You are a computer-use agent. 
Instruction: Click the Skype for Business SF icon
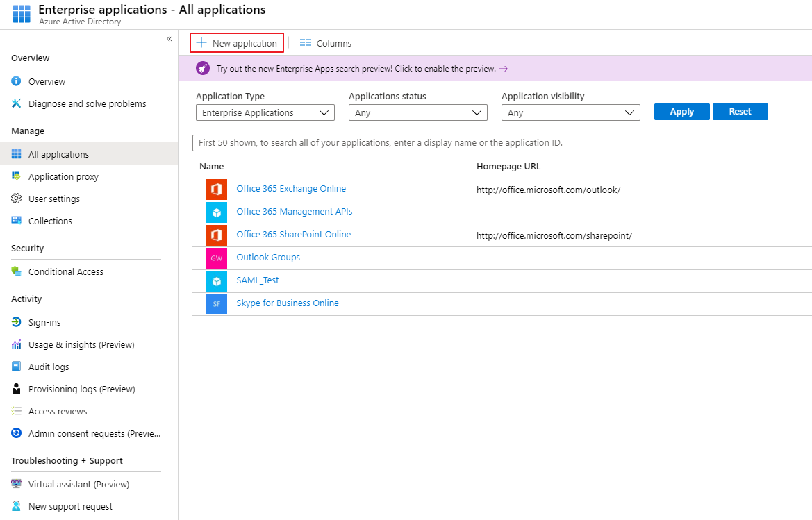pyautogui.click(x=217, y=303)
